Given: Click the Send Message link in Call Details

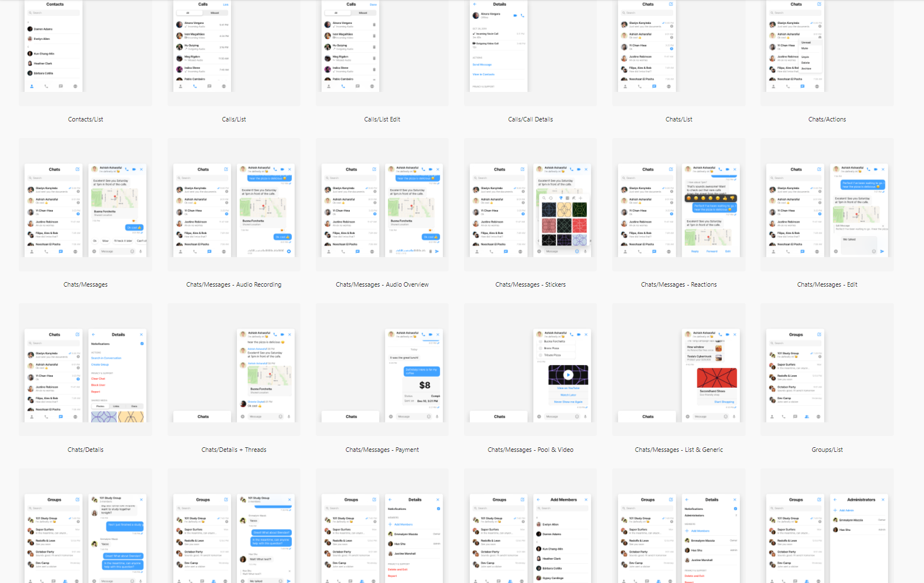Looking at the screenshot, I should (x=482, y=65).
